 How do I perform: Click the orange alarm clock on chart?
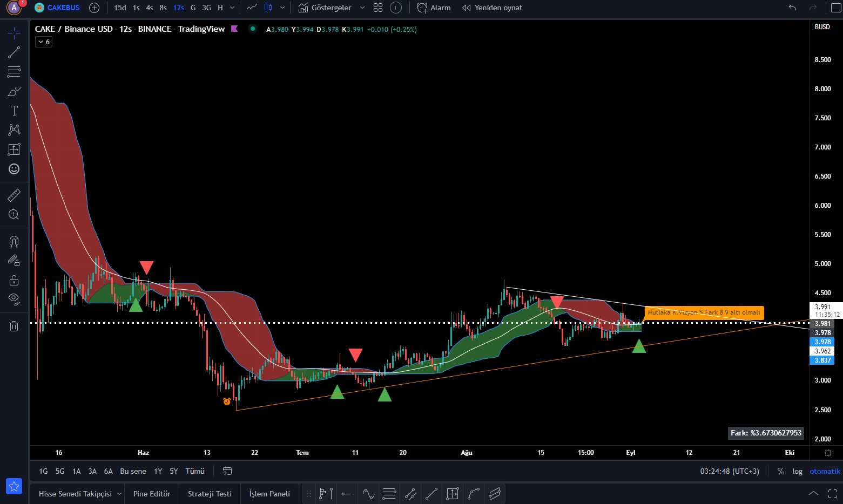[227, 401]
